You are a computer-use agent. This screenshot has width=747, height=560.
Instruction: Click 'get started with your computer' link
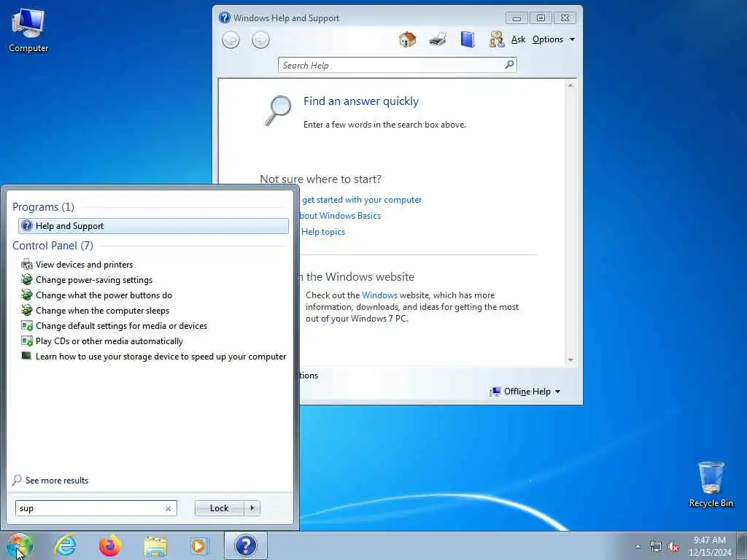point(362,200)
